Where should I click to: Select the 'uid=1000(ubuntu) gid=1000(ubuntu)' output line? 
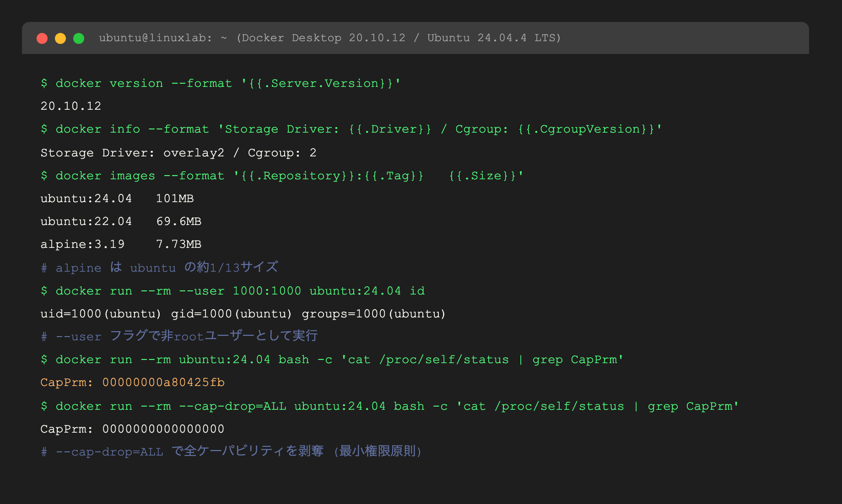pos(243,314)
